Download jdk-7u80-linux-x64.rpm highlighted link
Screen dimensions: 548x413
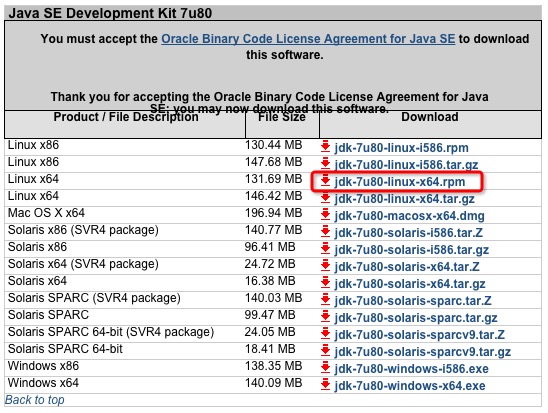coord(400,182)
